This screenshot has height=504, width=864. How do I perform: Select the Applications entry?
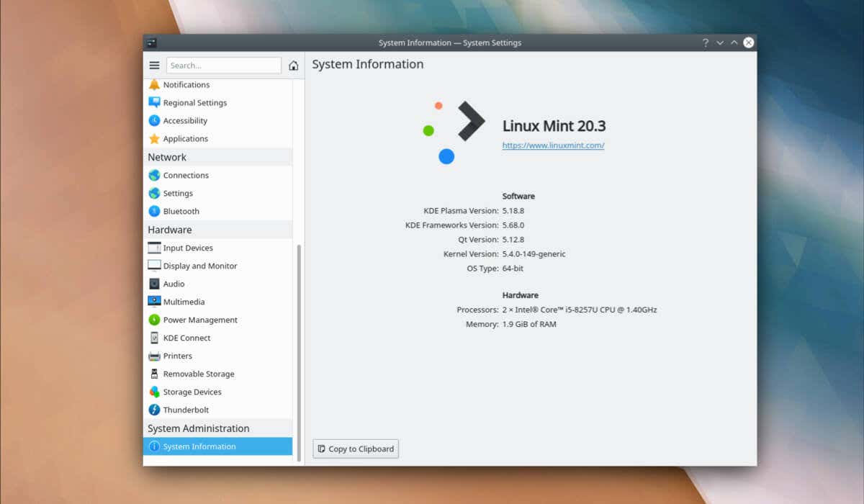coord(217,139)
